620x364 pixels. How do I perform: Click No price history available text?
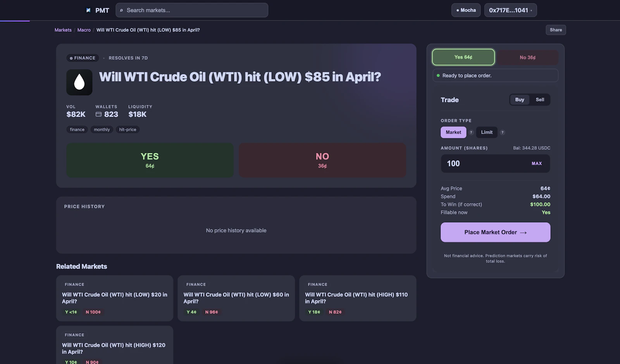pyautogui.click(x=236, y=230)
